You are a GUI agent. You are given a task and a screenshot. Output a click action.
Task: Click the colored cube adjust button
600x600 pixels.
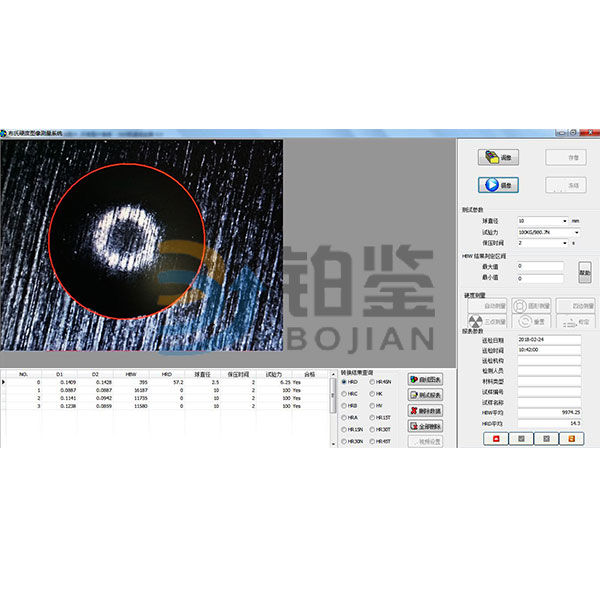tap(497, 157)
